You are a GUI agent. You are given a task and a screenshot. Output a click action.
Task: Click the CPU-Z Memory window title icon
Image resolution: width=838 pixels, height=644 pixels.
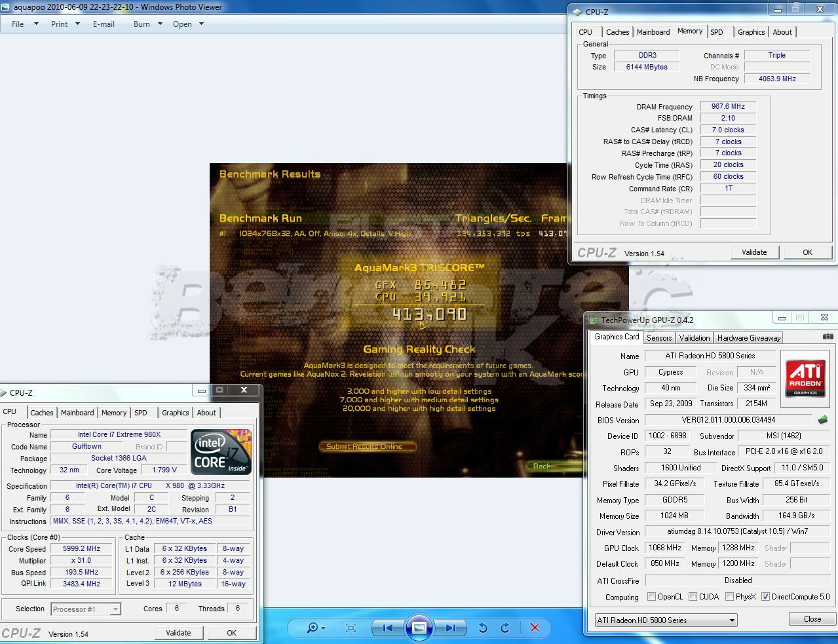pos(577,12)
